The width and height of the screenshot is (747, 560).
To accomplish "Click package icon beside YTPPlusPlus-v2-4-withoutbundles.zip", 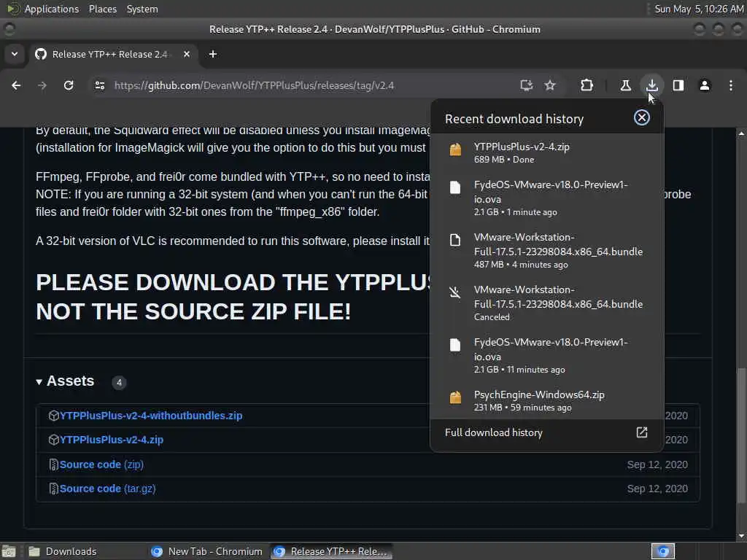I will [54, 416].
